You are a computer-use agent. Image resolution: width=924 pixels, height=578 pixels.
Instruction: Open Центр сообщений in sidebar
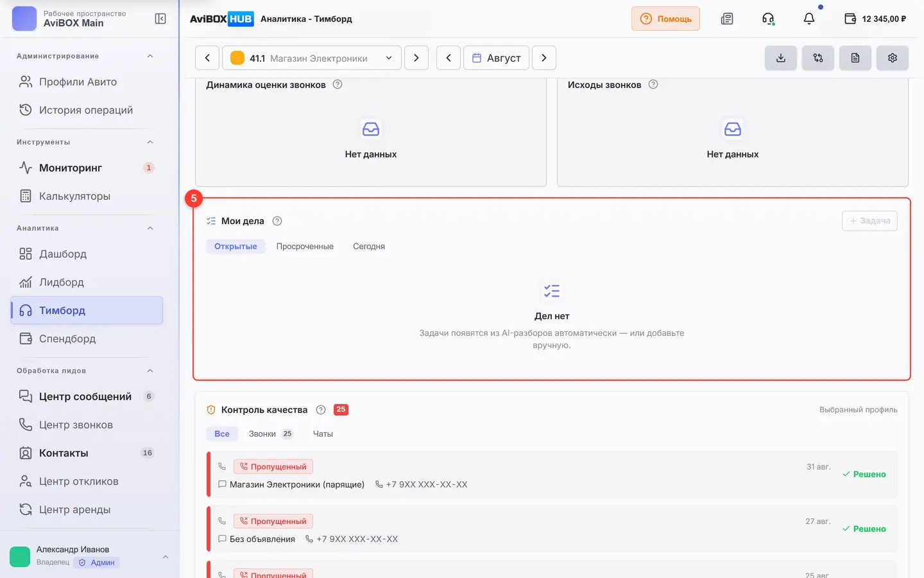(x=86, y=396)
